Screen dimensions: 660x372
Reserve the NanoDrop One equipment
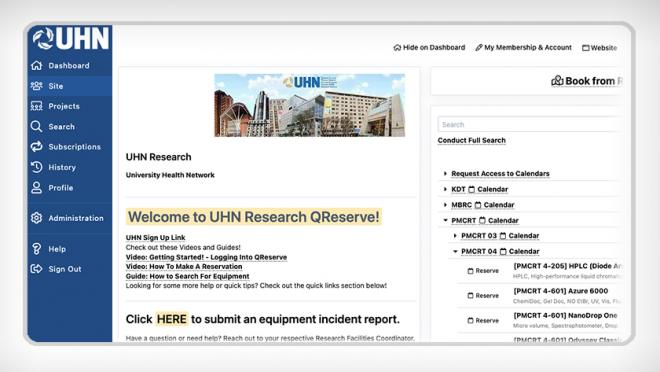483,320
